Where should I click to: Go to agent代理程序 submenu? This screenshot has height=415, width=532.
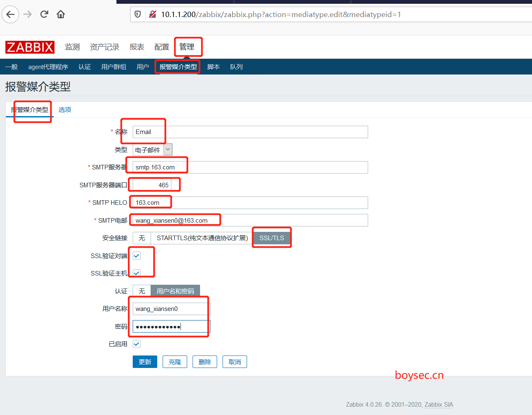click(48, 67)
